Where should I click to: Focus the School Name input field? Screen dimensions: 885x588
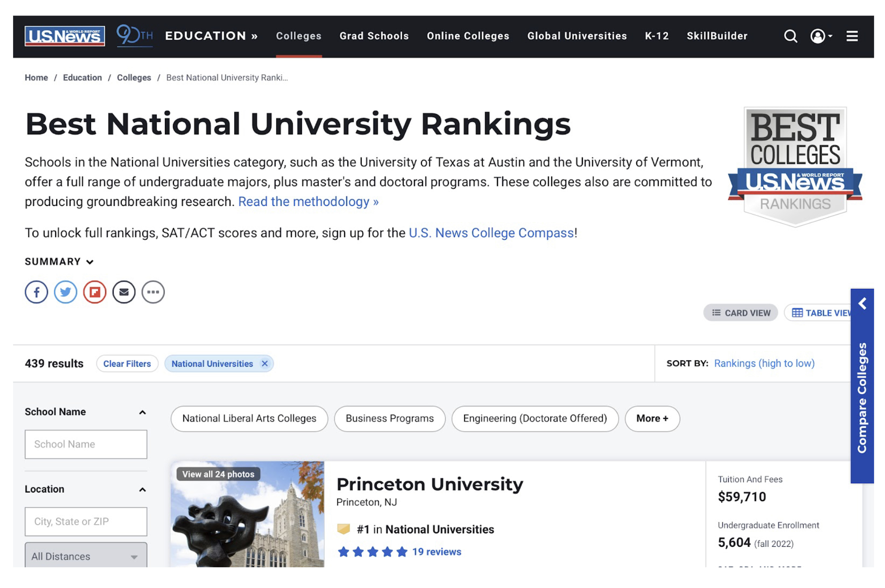click(86, 445)
